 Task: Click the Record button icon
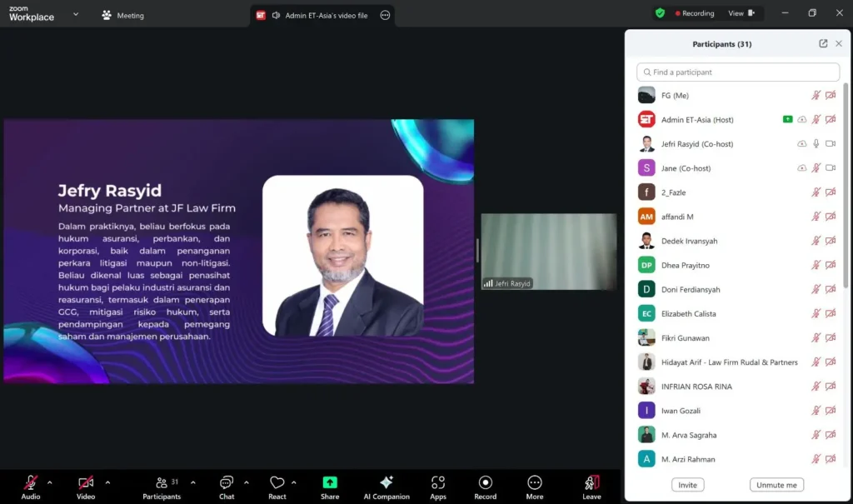(486, 483)
